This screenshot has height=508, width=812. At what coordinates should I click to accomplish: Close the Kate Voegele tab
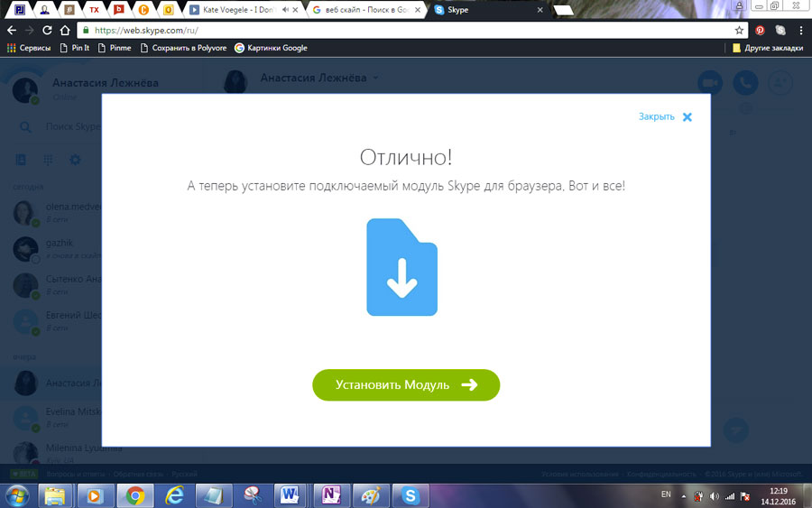[296, 10]
